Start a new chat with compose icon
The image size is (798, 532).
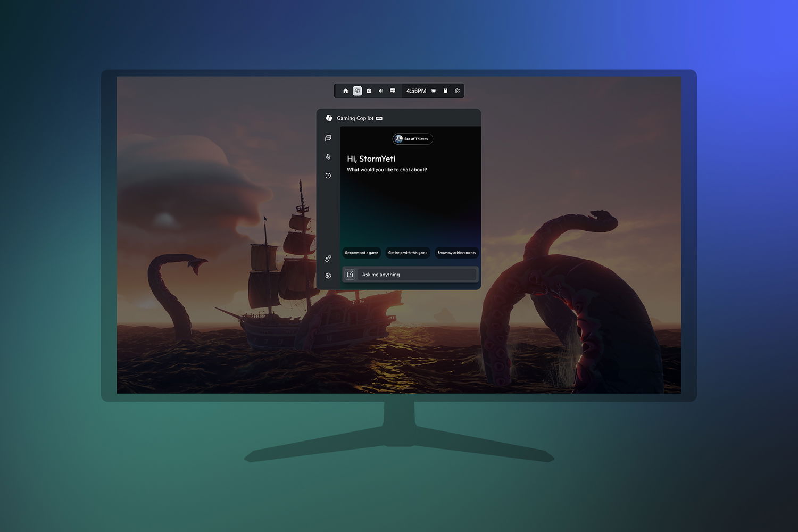click(350, 275)
